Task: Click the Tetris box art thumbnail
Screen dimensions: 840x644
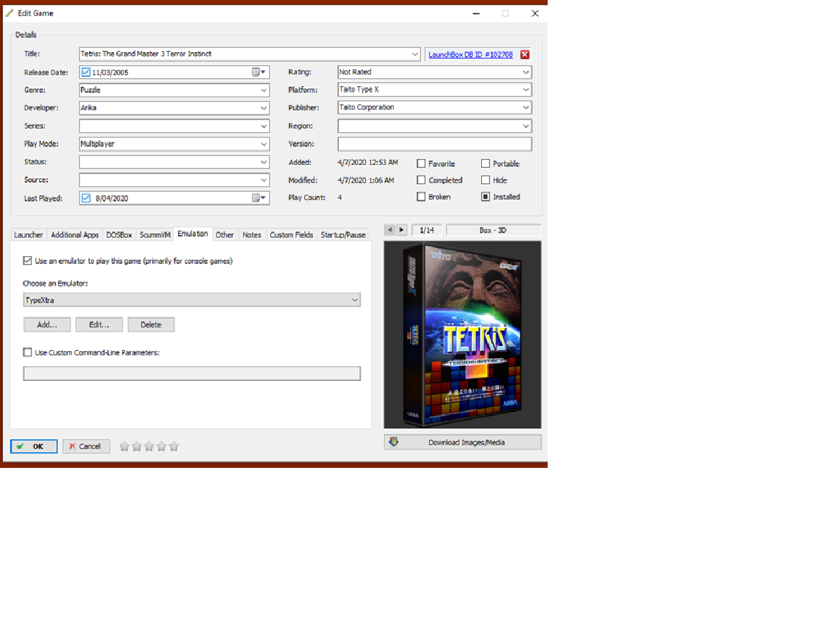Action: (463, 335)
